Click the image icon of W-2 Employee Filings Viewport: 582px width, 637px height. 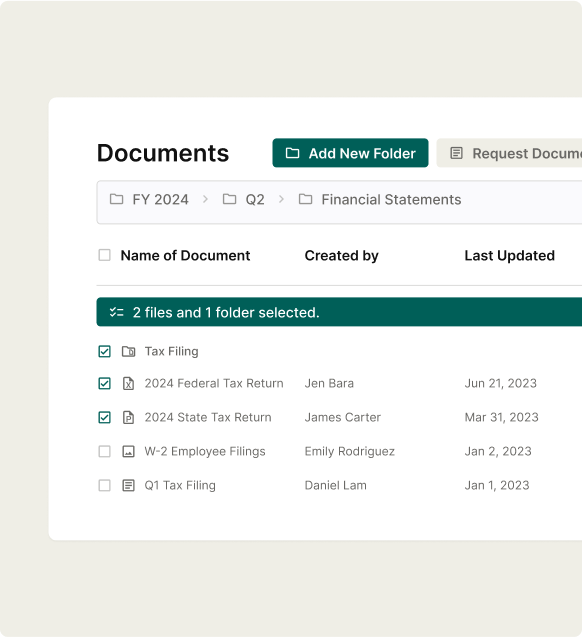[x=128, y=451]
